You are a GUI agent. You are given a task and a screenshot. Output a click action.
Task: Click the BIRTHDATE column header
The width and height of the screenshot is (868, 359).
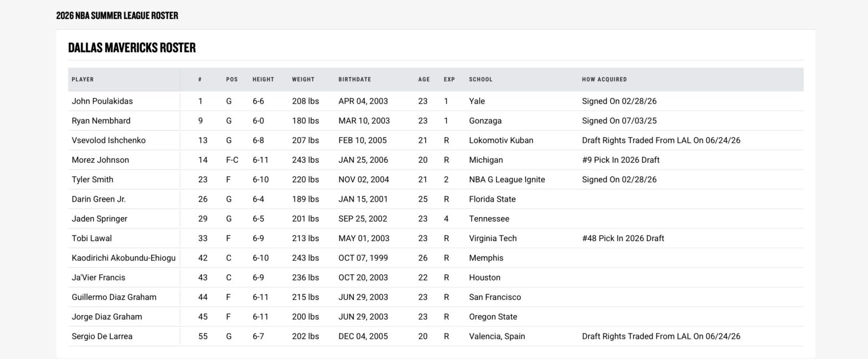click(x=355, y=79)
